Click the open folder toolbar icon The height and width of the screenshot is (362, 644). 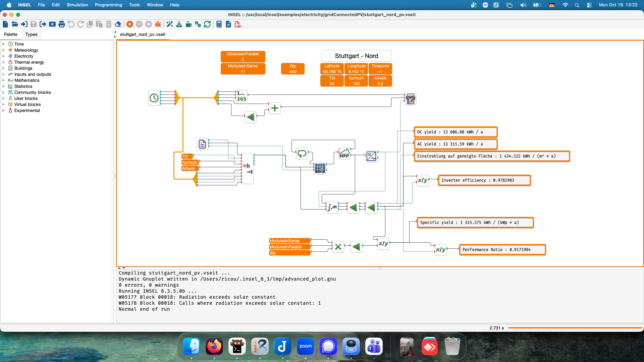point(15,24)
